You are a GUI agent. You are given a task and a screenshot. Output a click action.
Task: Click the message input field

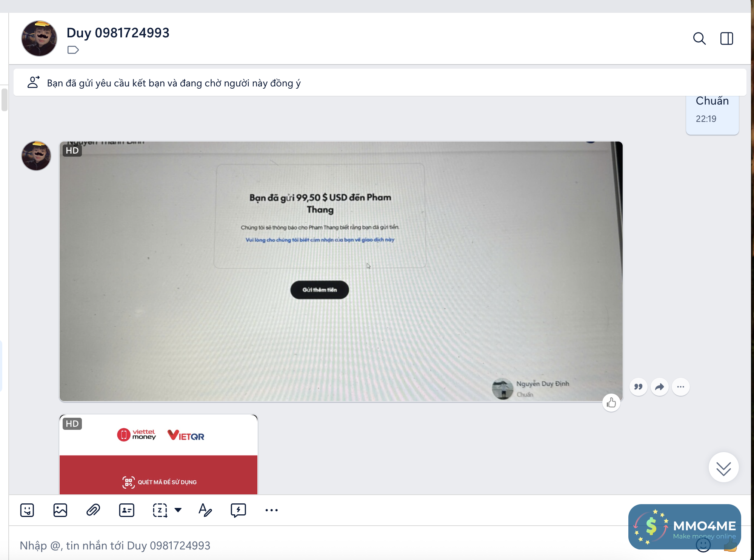click(x=302, y=545)
